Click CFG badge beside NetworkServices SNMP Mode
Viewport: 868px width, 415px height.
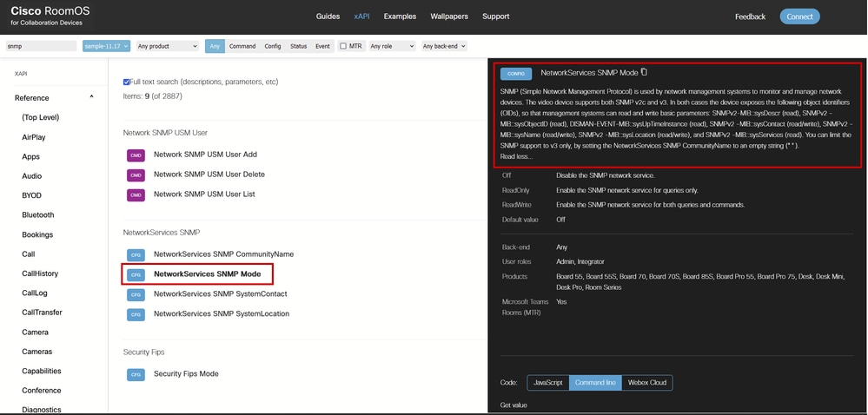(x=136, y=275)
